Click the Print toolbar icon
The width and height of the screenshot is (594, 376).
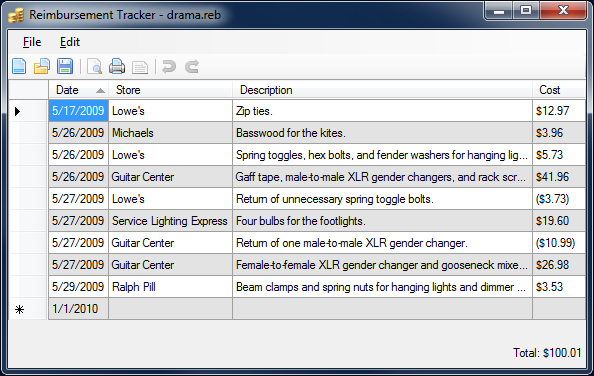[x=117, y=67]
